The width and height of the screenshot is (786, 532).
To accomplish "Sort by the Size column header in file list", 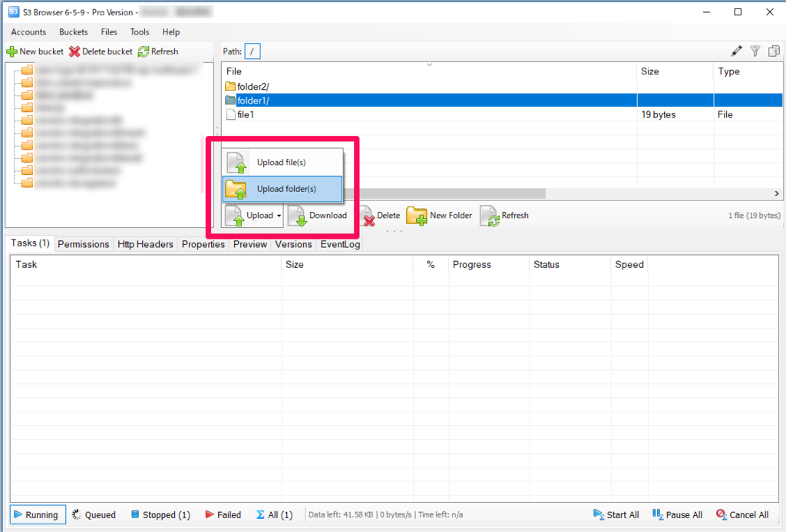I will 675,71.
